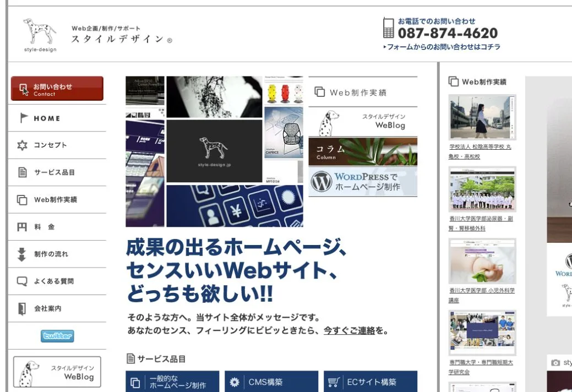Open thumbnail of walking schoolgirl

coord(482,117)
